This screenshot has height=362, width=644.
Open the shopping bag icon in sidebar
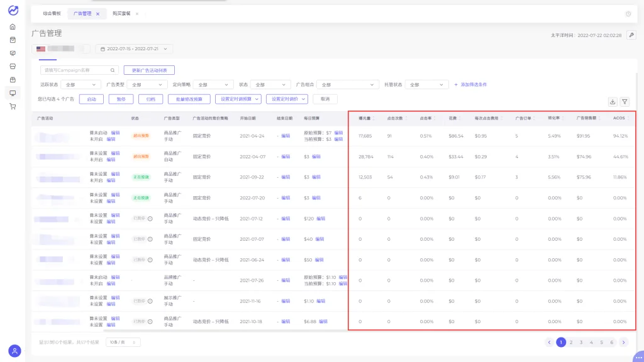coord(13,40)
